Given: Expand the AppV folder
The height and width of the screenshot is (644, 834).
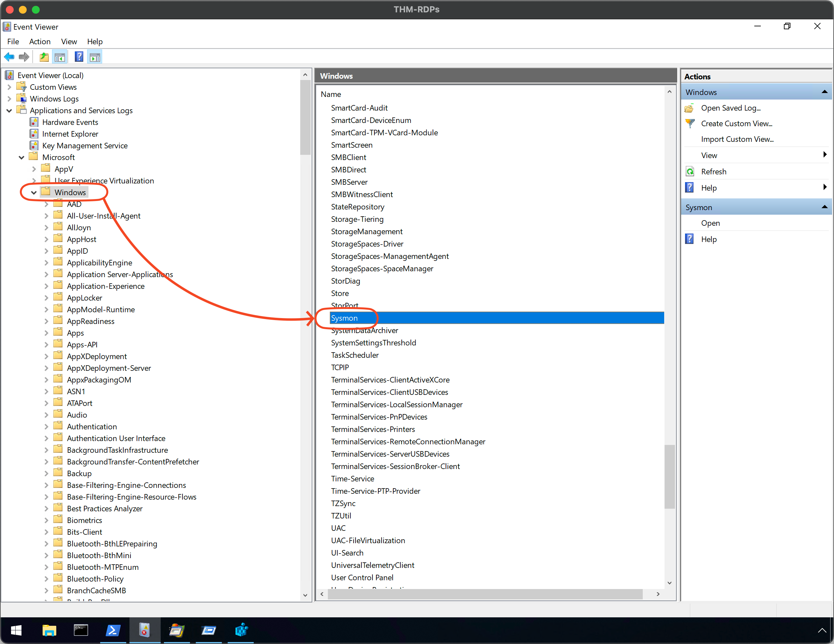Looking at the screenshot, I should pos(34,169).
